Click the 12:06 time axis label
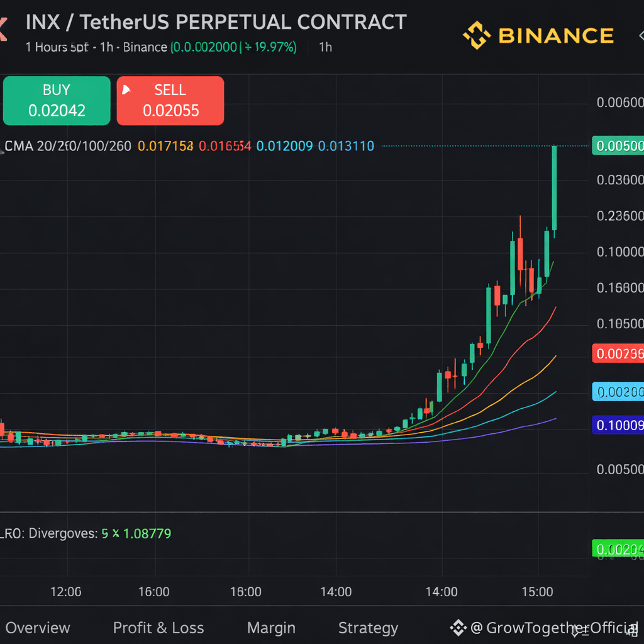 coord(65,592)
